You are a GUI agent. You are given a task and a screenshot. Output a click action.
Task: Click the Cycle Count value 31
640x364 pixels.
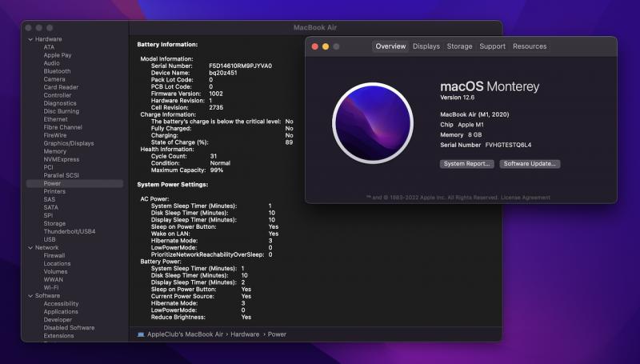click(214, 156)
